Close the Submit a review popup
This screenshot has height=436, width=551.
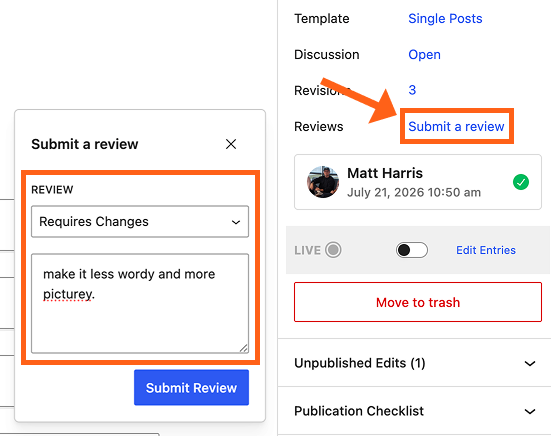pos(231,144)
